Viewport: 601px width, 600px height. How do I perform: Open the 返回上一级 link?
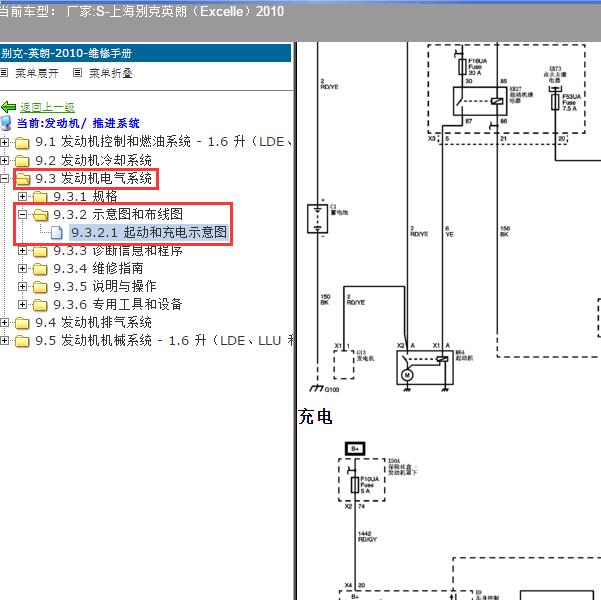(47, 107)
